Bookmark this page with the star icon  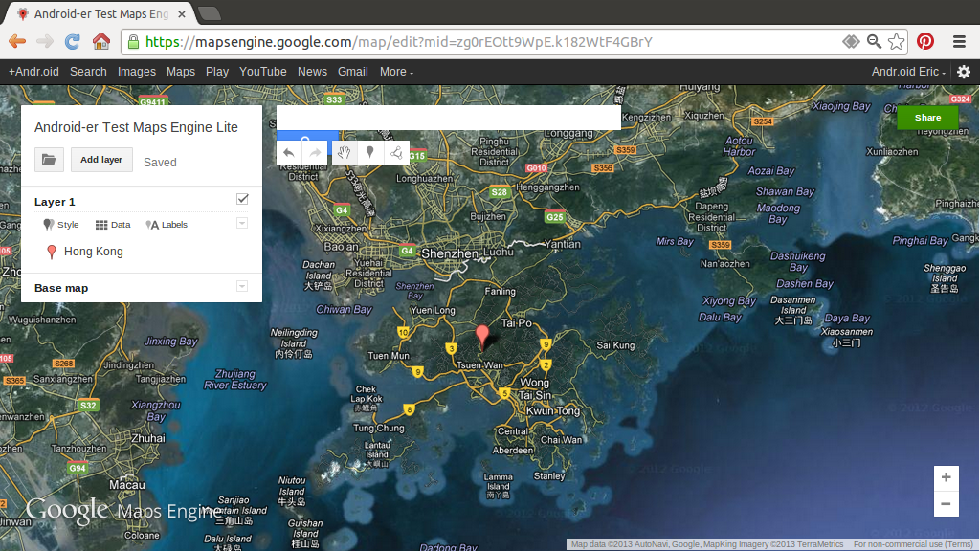pos(896,42)
